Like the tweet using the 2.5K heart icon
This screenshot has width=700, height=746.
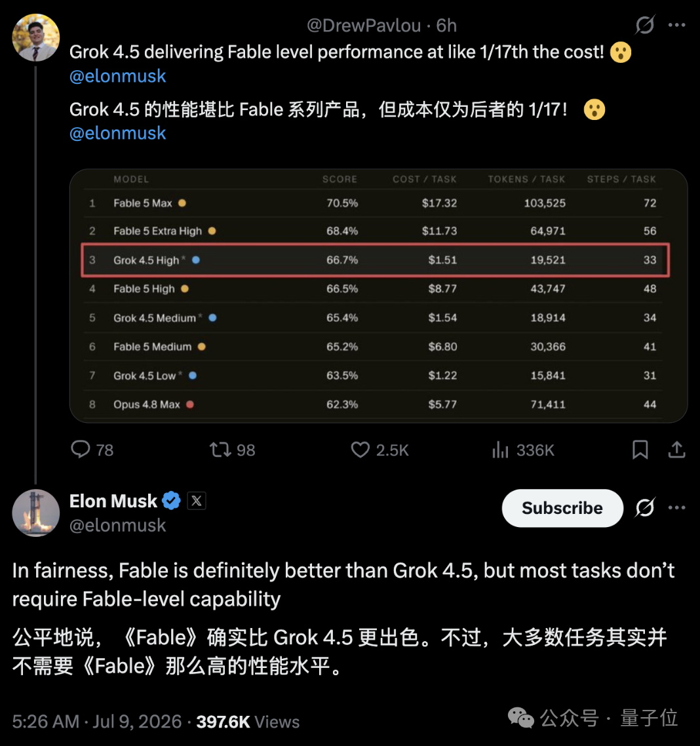point(360,450)
